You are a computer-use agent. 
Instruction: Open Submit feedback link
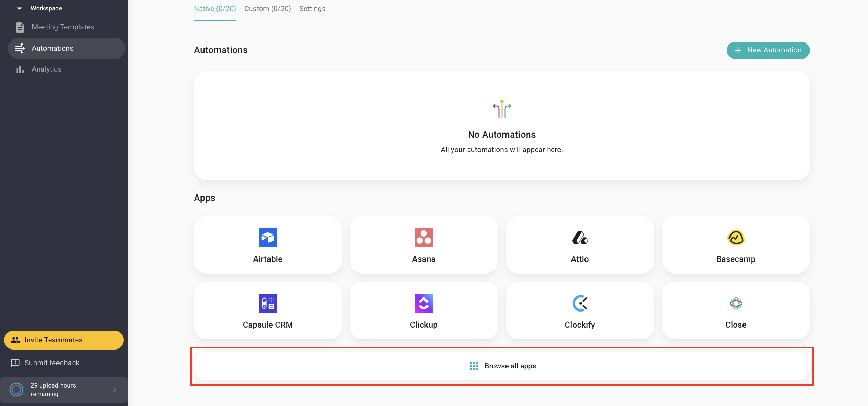tap(52, 363)
